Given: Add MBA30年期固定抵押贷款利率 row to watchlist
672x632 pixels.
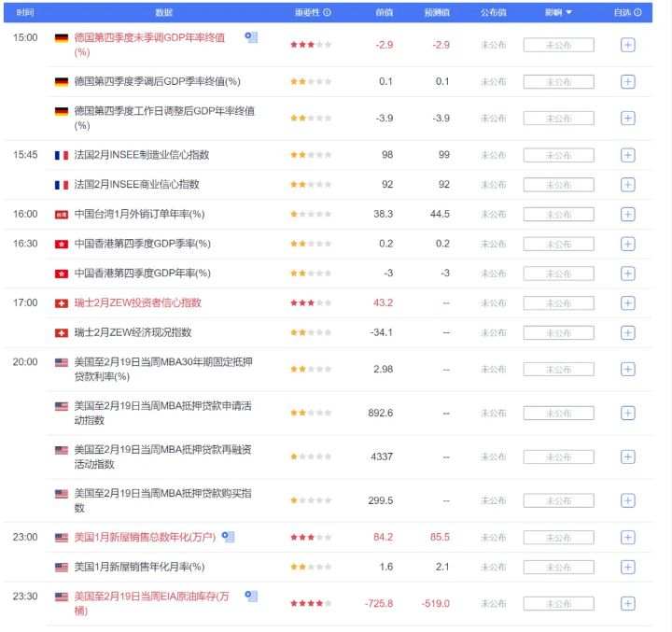Looking at the screenshot, I should tap(627, 369).
